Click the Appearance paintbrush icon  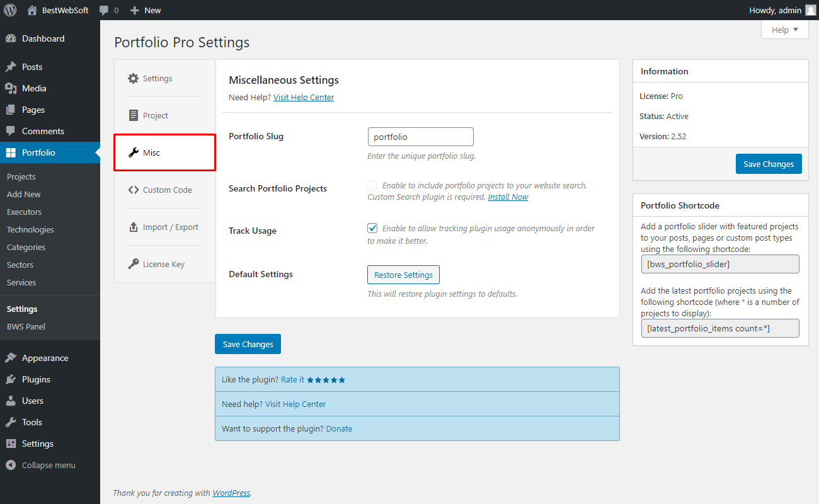pyautogui.click(x=11, y=358)
